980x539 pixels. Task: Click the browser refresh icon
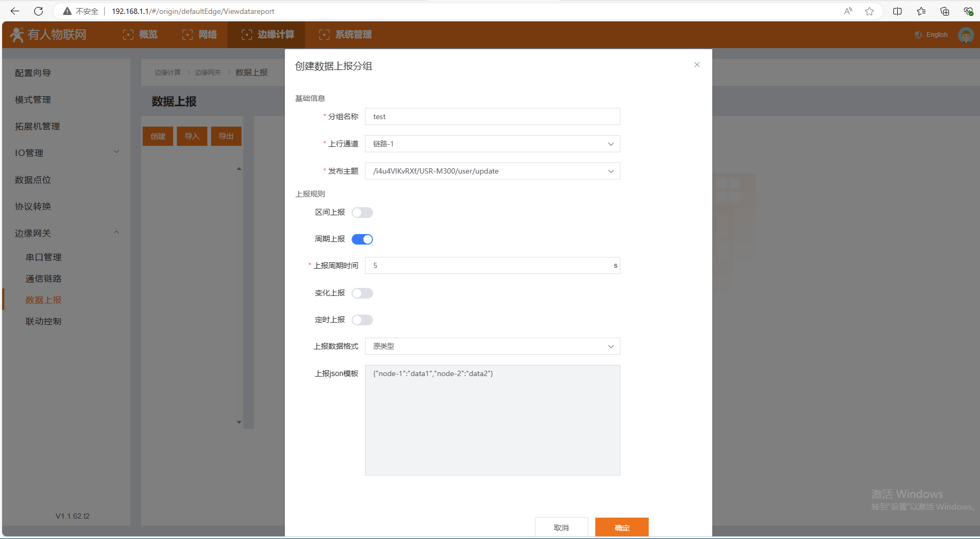38,11
